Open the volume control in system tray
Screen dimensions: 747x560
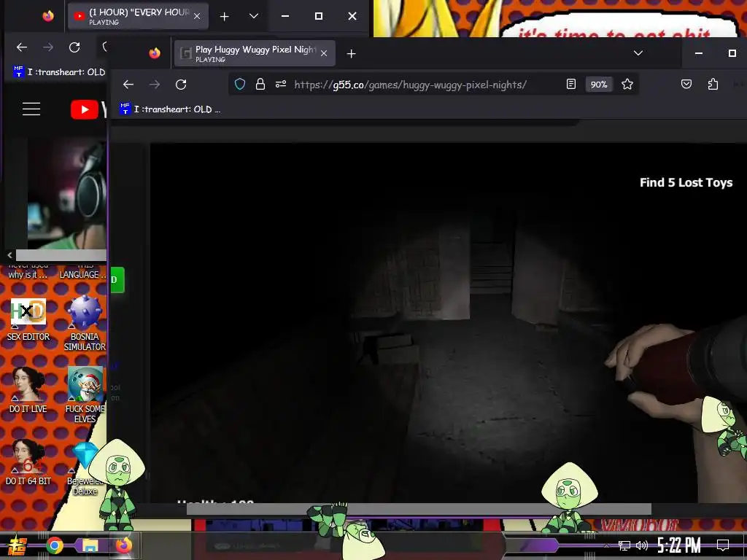tap(642, 545)
